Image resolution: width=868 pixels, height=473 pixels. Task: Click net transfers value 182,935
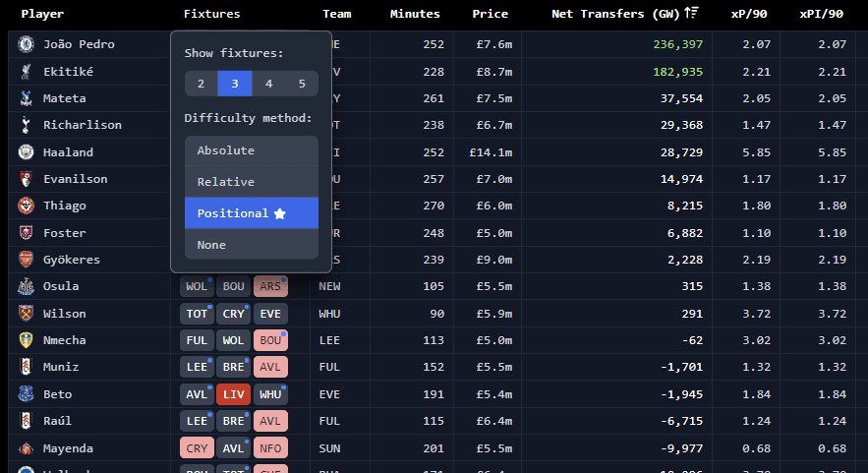pyautogui.click(x=677, y=72)
